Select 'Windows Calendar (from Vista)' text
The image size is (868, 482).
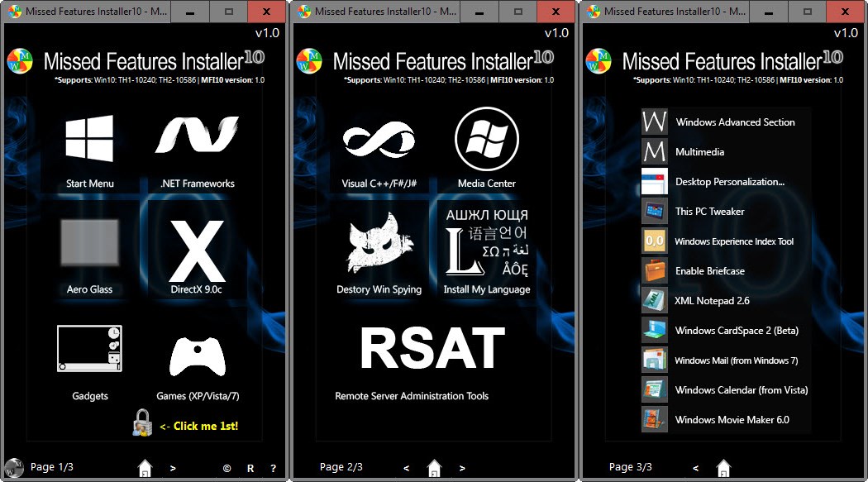click(742, 390)
